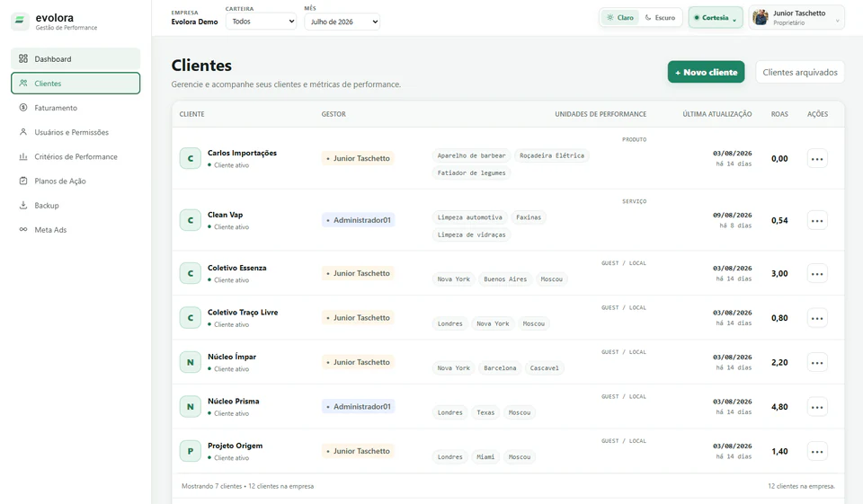Click the Faxinas tag
863x504 pixels.
(x=529, y=217)
